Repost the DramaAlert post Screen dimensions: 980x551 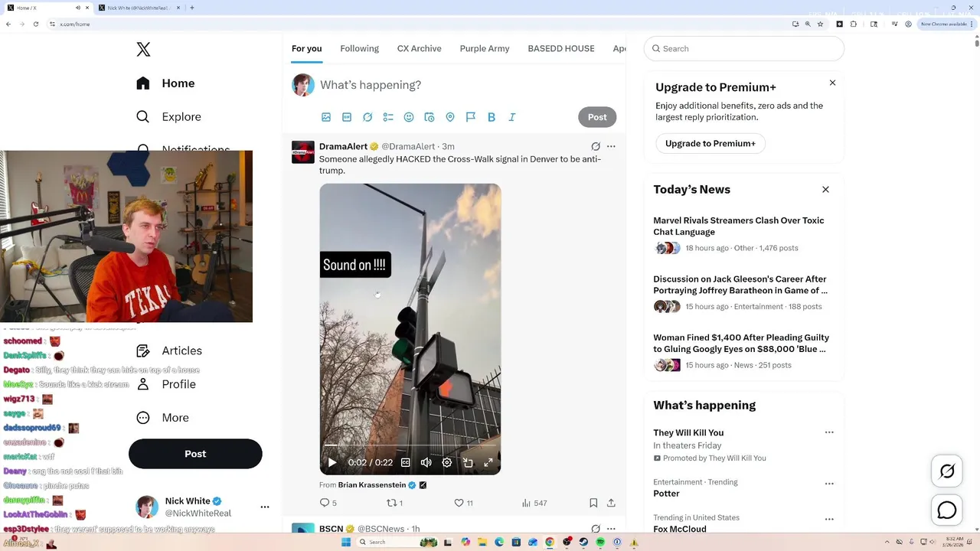point(394,503)
